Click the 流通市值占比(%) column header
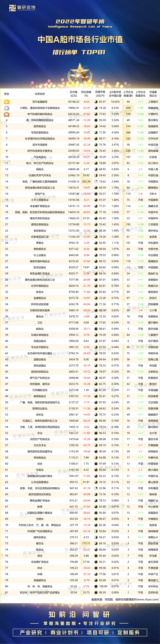Viewport: 160px width, 644px height. click(x=100, y=94)
